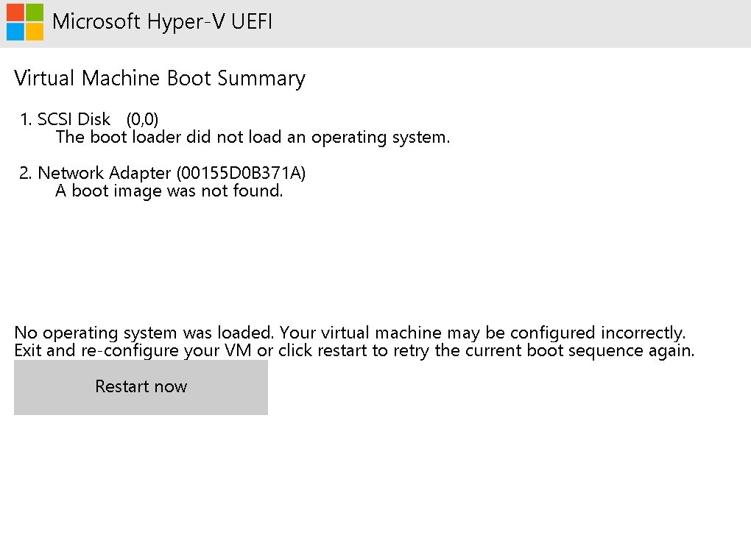Image resolution: width=751 pixels, height=560 pixels.
Task: Click the boot loader did not load message
Action: (x=253, y=138)
